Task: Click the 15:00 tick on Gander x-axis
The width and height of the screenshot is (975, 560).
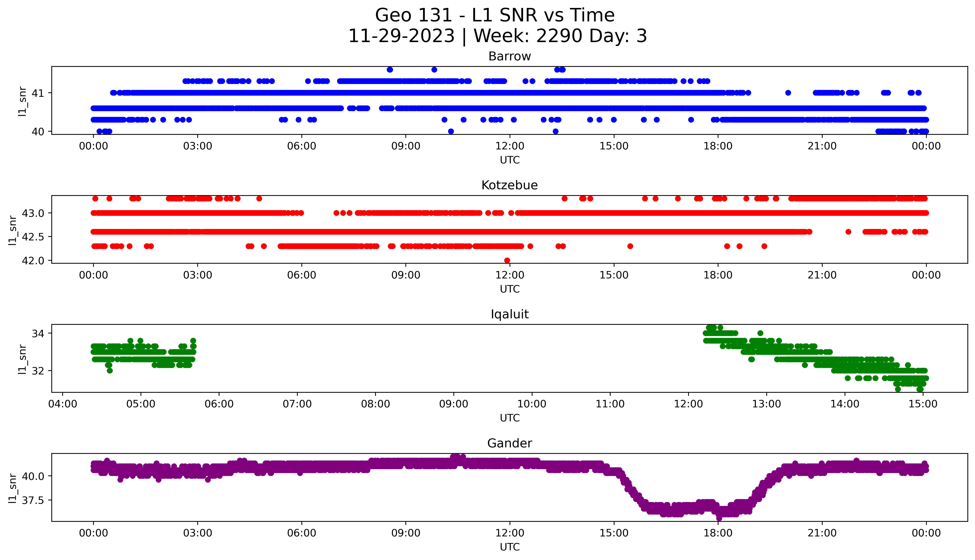Action: pos(614,533)
